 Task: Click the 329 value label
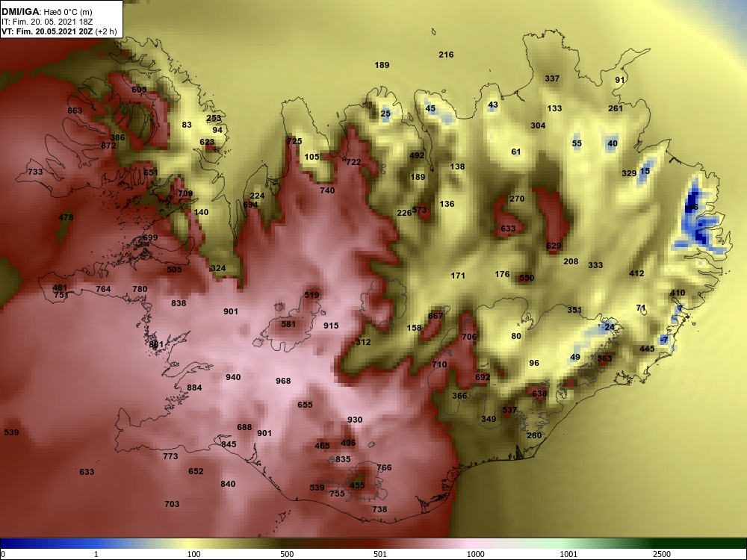pos(629,173)
